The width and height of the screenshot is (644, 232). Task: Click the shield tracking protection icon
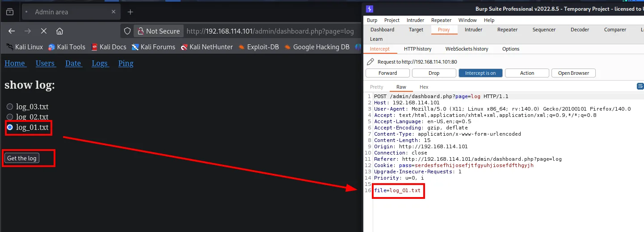coord(127,31)
